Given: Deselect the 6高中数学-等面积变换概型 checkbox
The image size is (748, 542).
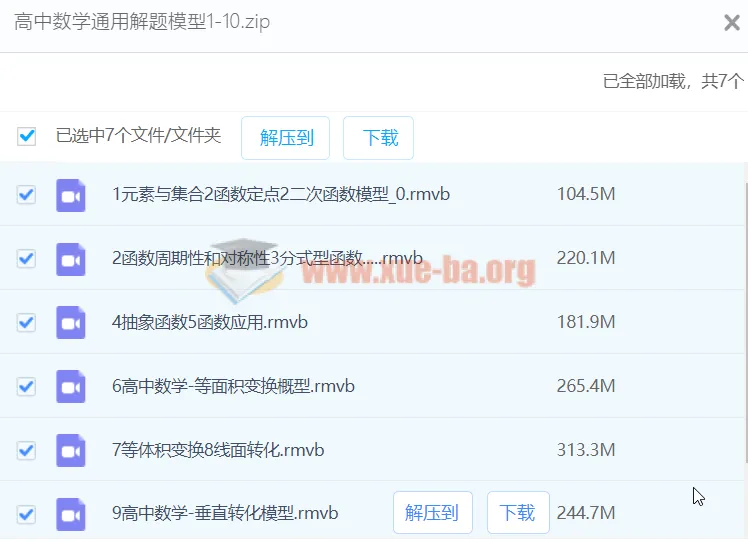Looking at the screenshot, I should tap(27, 386).
